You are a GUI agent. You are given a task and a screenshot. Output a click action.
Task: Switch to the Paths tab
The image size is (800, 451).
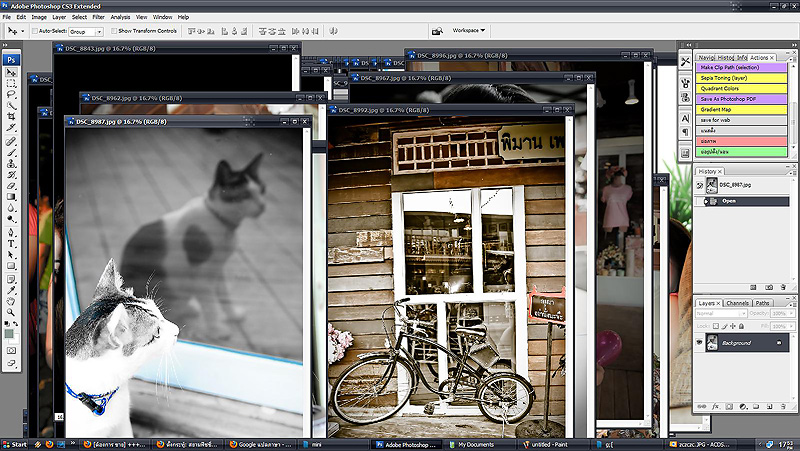762,303
